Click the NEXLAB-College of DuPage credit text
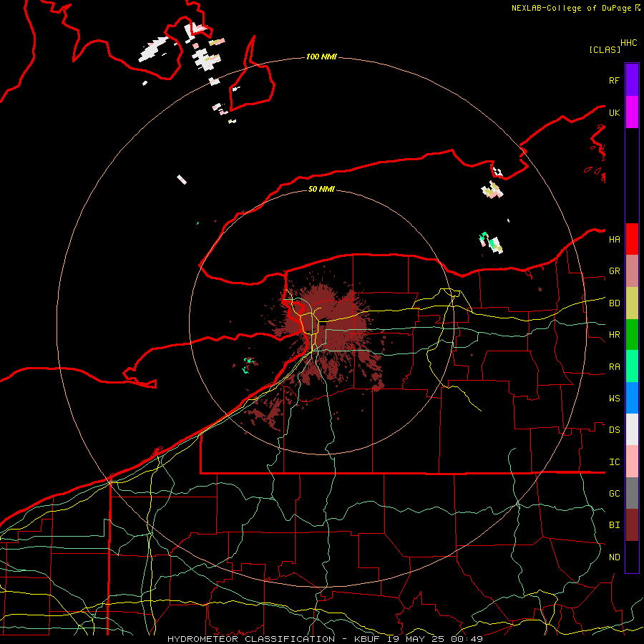This screenshot has height=644, width=644. coord(572,8)
